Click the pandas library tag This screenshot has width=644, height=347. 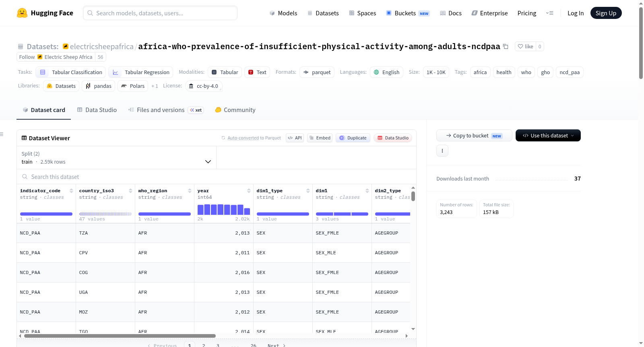(99, 86)
